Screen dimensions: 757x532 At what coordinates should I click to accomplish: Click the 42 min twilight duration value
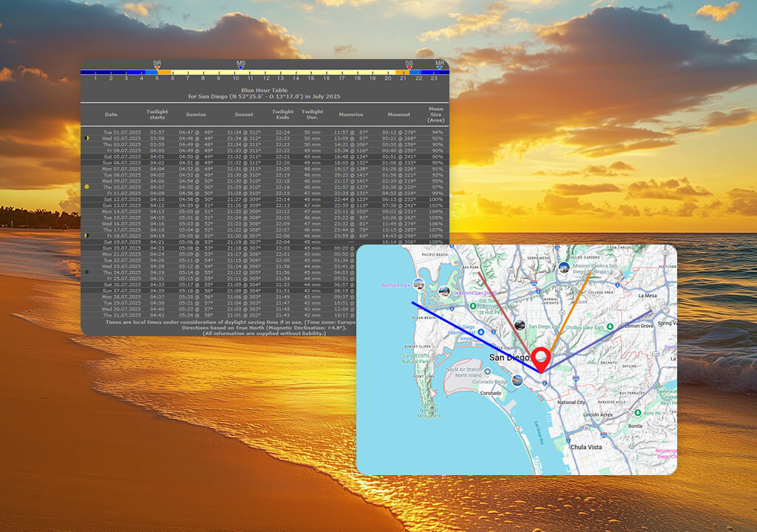pos(313,316)
